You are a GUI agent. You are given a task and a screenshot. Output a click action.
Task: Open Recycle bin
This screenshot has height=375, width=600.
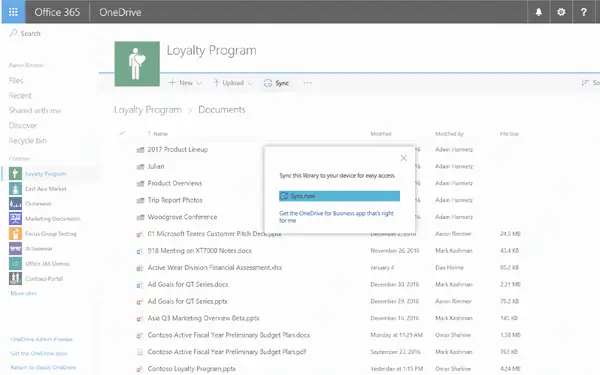pyautogui.click(x=28, y=140)
